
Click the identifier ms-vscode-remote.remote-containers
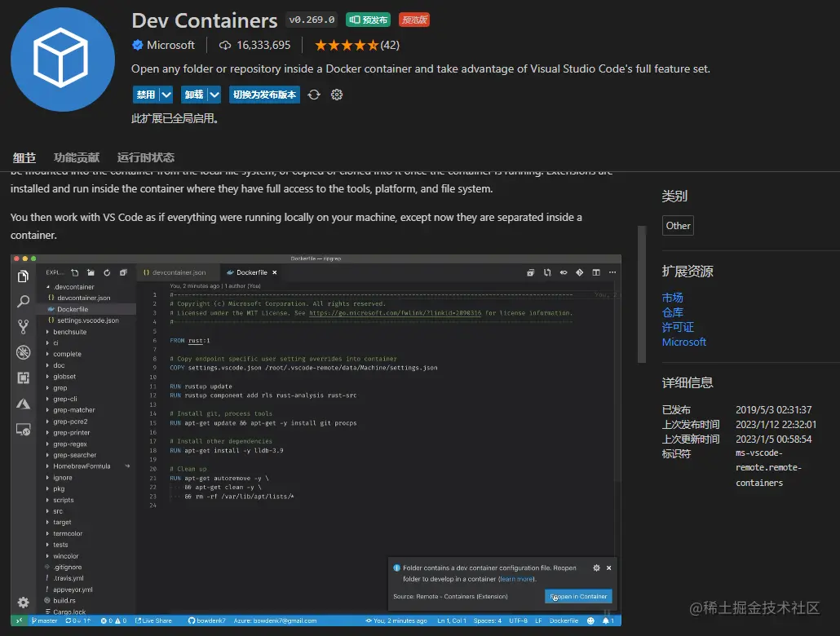click(x=768, y=468)
